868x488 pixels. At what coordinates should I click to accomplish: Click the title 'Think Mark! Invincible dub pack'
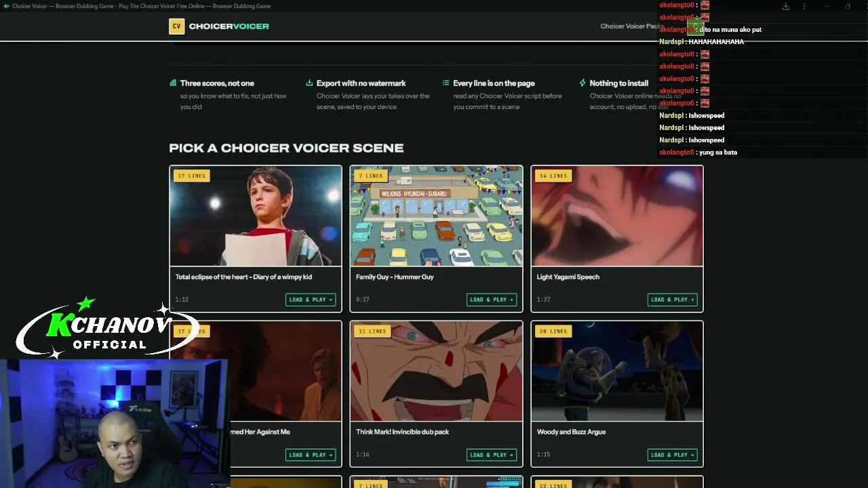403,432
